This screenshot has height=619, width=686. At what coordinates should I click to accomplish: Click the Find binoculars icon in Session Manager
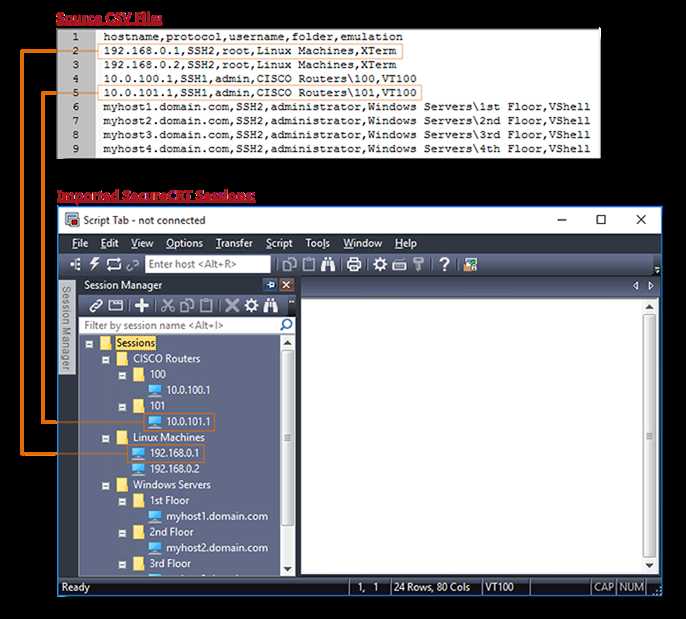(x=271, y=305)
